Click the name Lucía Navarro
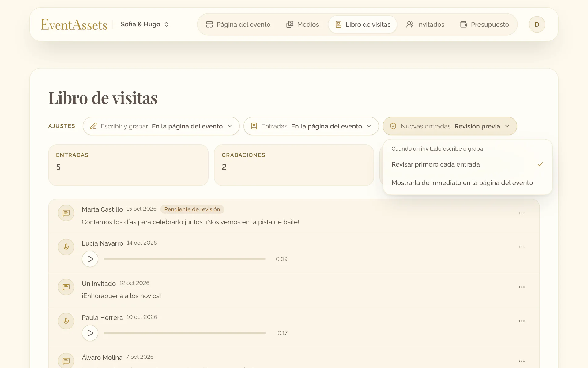This screenshot has height=368, width=588. [103, 243]
